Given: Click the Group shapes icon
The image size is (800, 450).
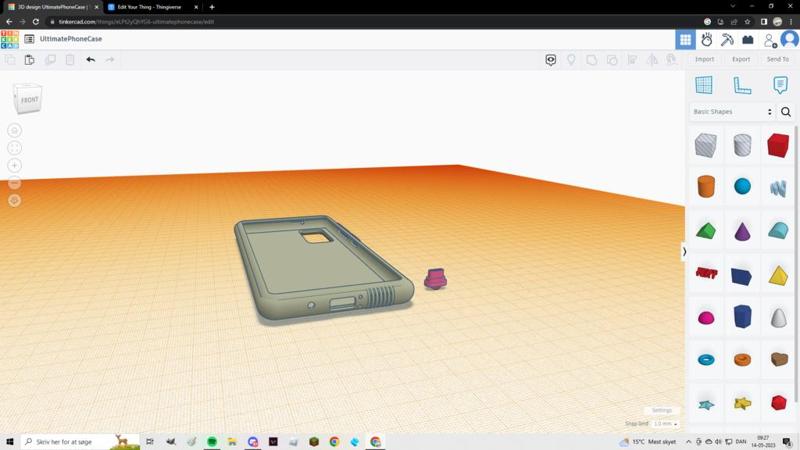Looking at the screenshot, I should 591,60.
